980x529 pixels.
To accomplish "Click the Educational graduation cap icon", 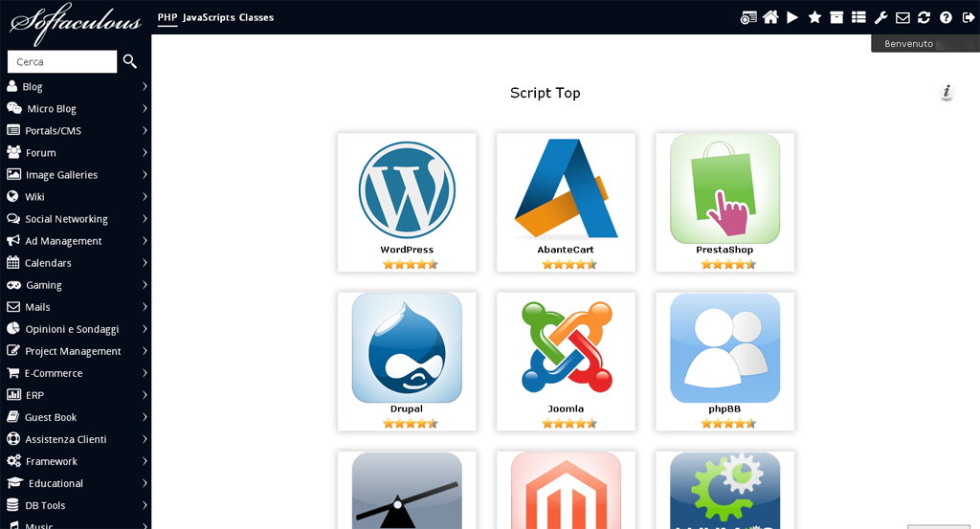I will 15,483.
